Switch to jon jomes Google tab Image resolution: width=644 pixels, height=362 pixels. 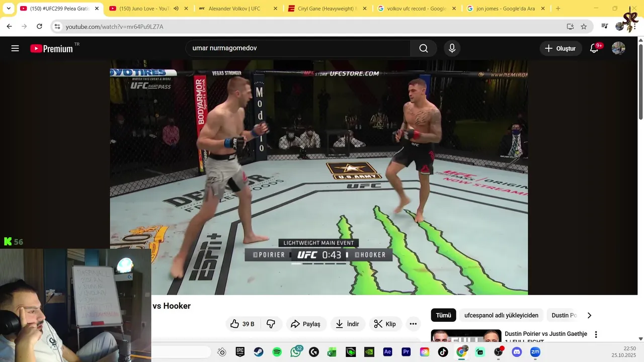505,9
